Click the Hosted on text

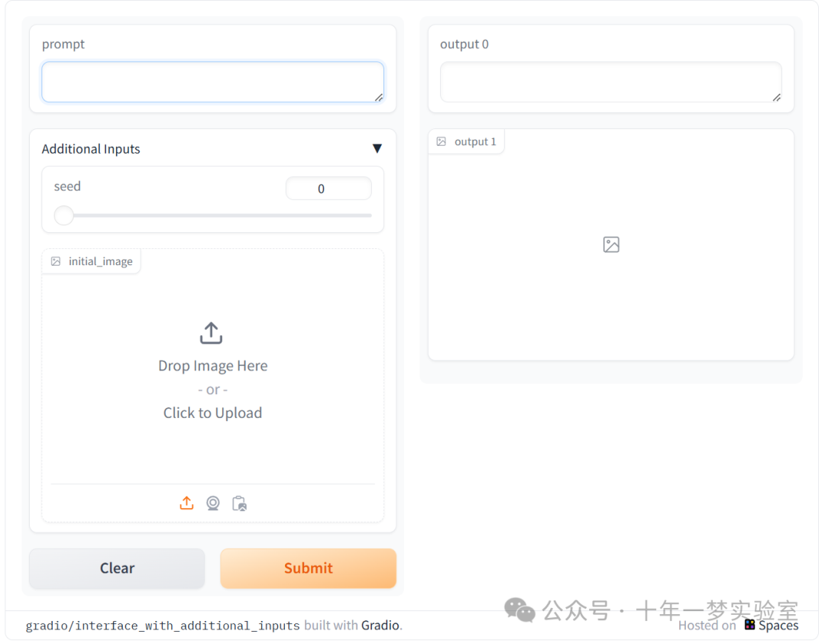click(x=707, y=625)
